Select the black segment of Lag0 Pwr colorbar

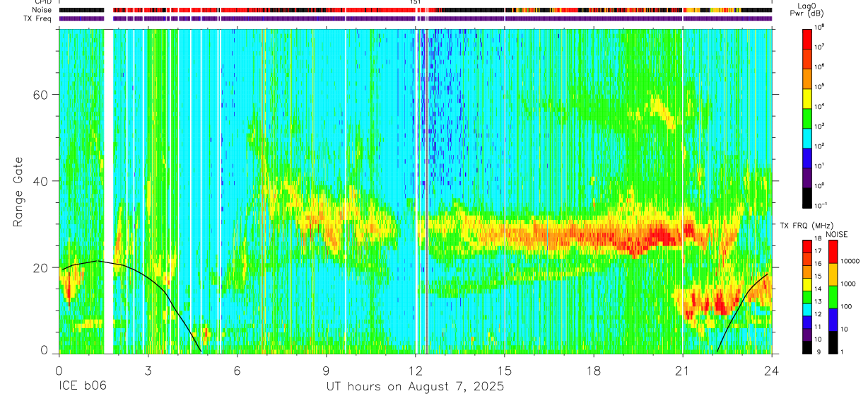[x=807, y=197]
